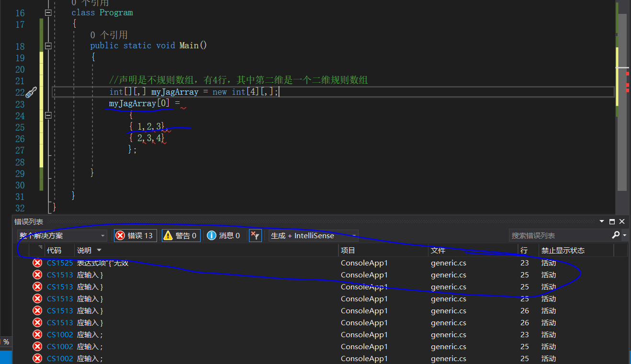Screen dimensions: 631x364
Task: Sort by the 禁止显示状态 column header
Action: (x=576, y=250)
